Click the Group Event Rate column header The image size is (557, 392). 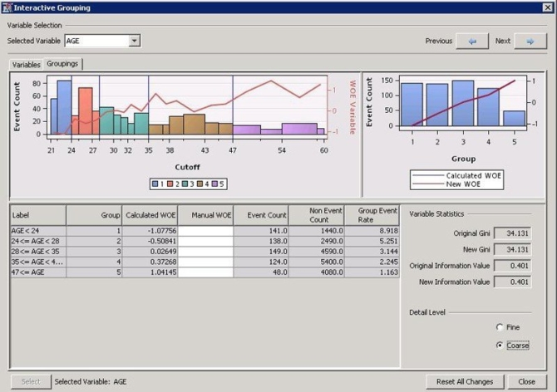372,214
